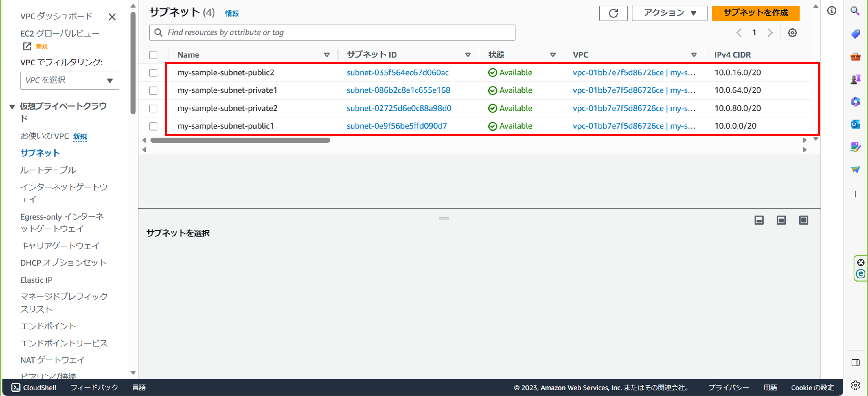868x396 pixels.
Task: Expand the VPC を選択 filter dropdown
Action: point(70,80)
